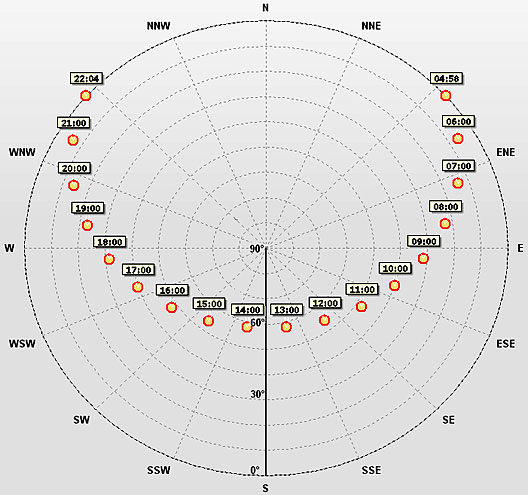Click the 0° horizon elevation label
This screenshot has height=495, width=528.
click(255, 470)
